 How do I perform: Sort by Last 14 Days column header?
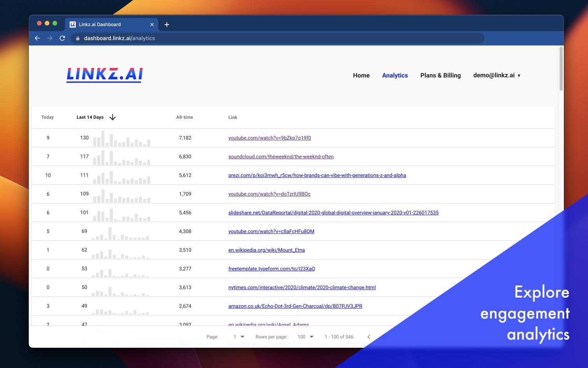click(x=90, y=117)
